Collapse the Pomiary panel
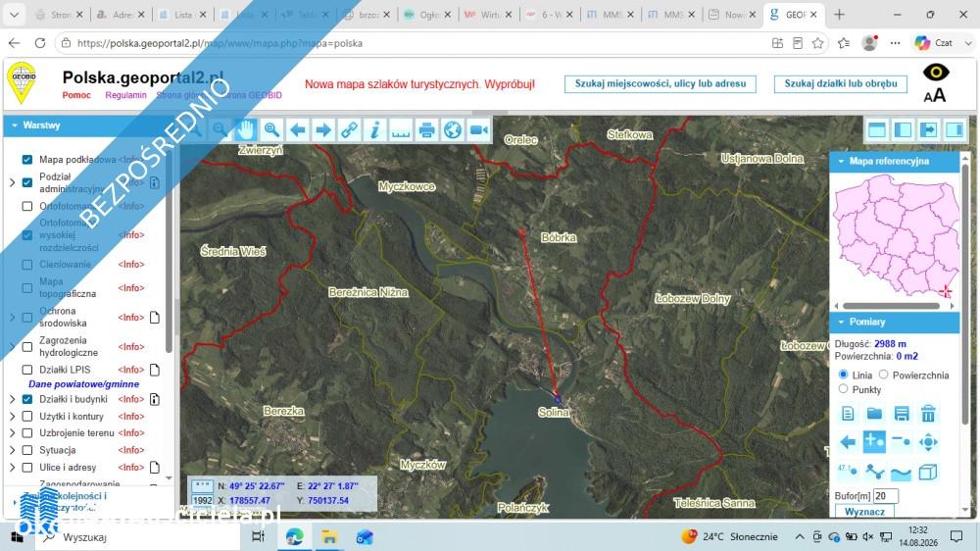This screenshot has height=551, width=980. click(x=895, y=323)
